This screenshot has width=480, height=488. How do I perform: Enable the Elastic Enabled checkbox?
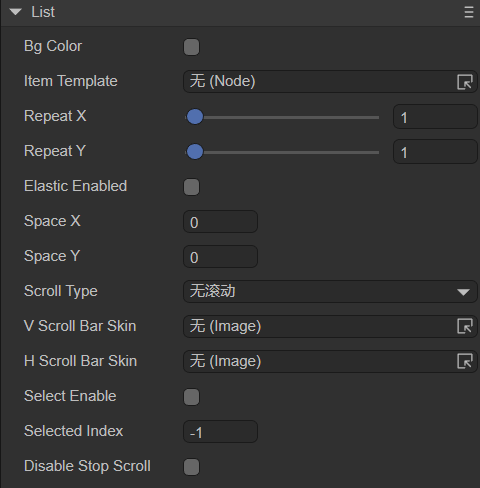191,187
